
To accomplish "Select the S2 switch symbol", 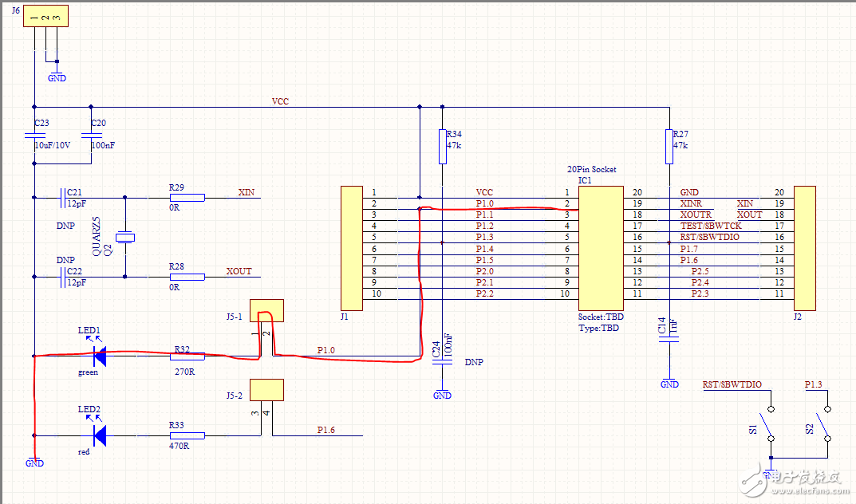I will [826, 424].
